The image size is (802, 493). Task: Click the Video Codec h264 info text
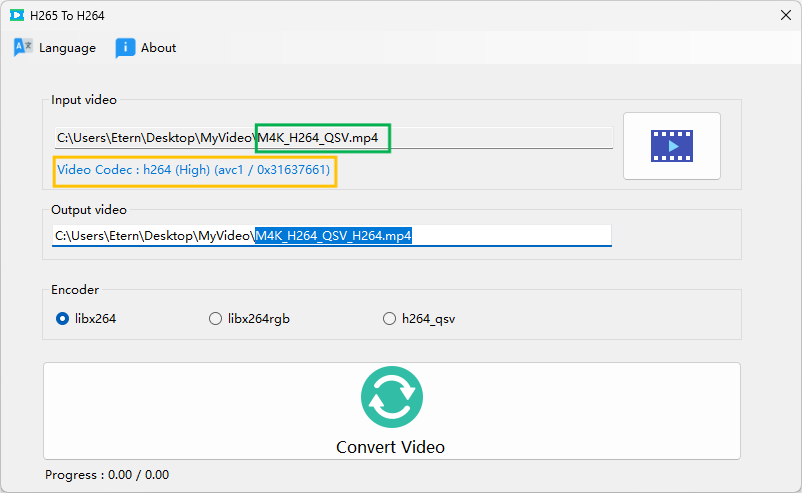[193, 170]
